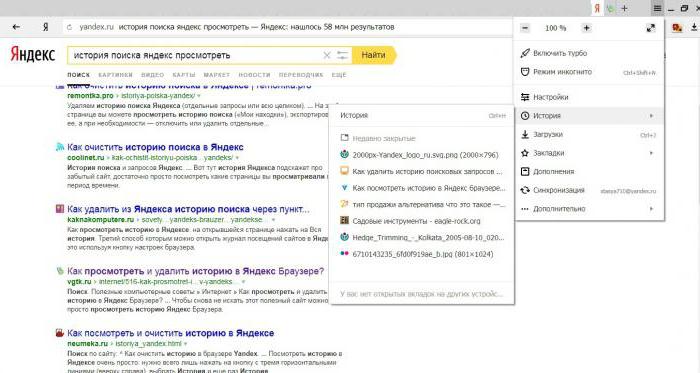Open the remontka.pro green site link
Viewport: 700px width, 373px height.
[x=91, y=95]
